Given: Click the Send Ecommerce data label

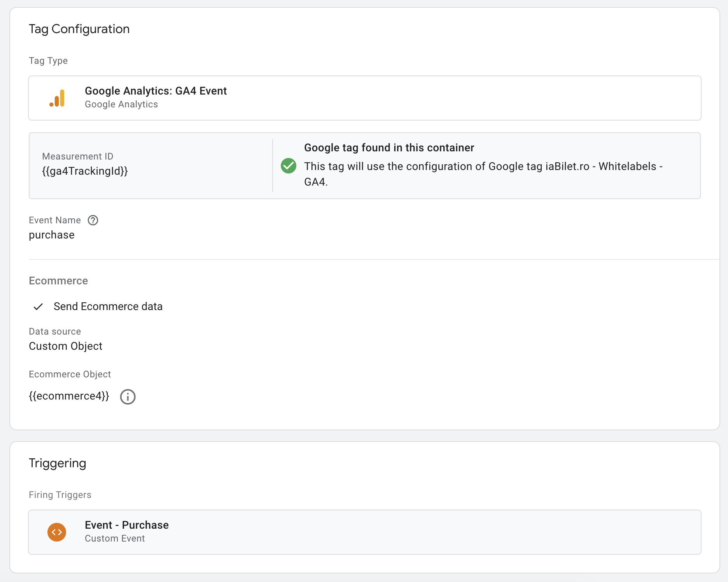Looking at the screenshot, I should [x=108, y=307].
